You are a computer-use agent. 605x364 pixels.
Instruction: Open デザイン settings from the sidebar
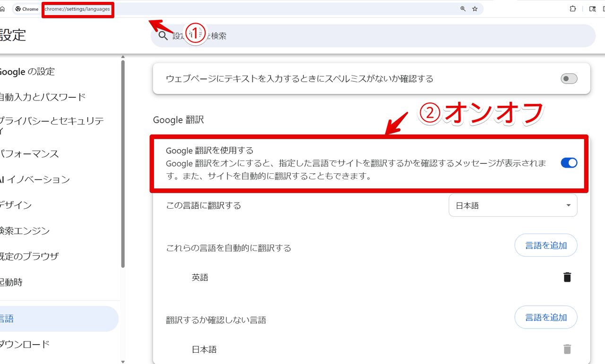coord(28,205)
